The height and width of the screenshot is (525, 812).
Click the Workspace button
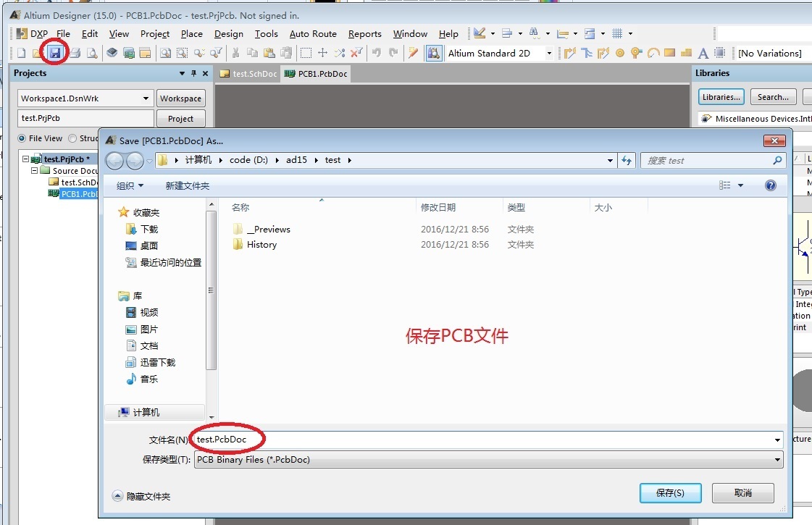pos(180,98)
